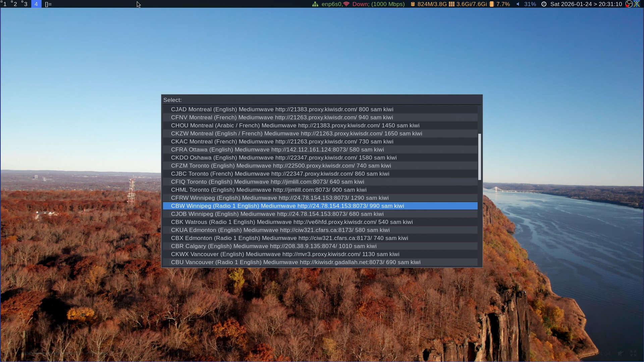Click the clock icon
The height and width of the screenshot is (362, 644).
[x=544, y=4]
